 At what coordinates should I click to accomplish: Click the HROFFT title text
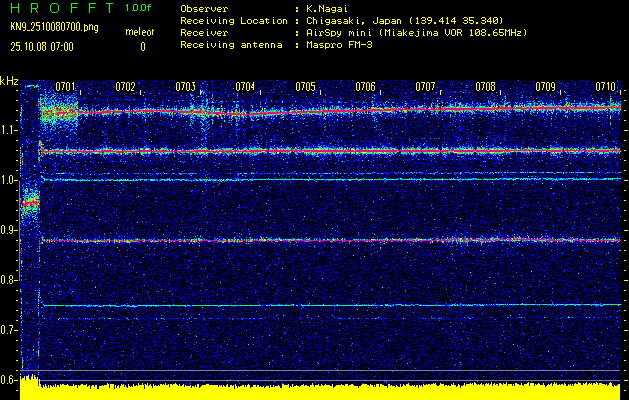(x=52, y=8)
